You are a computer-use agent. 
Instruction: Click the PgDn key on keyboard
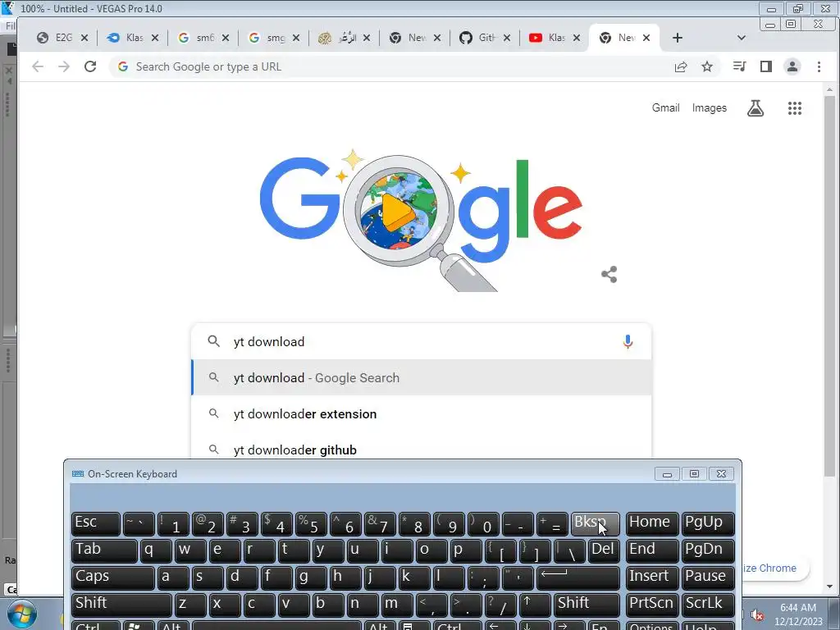click(708, 550)
